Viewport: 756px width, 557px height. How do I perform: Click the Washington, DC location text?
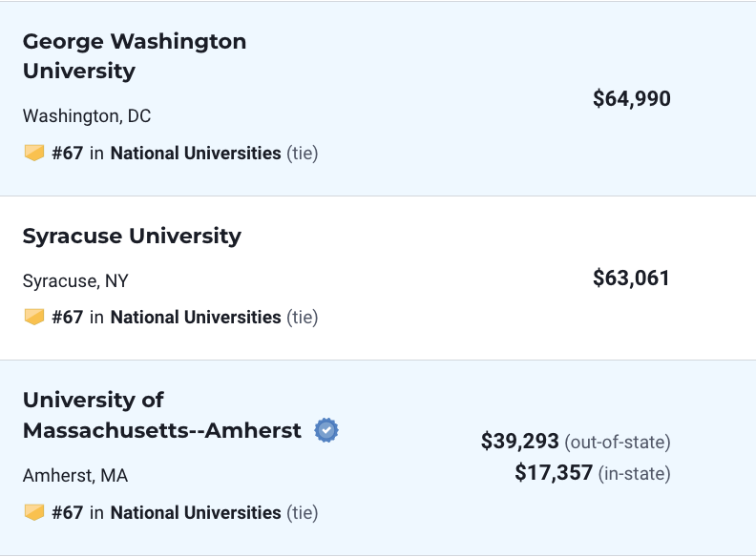87,116
